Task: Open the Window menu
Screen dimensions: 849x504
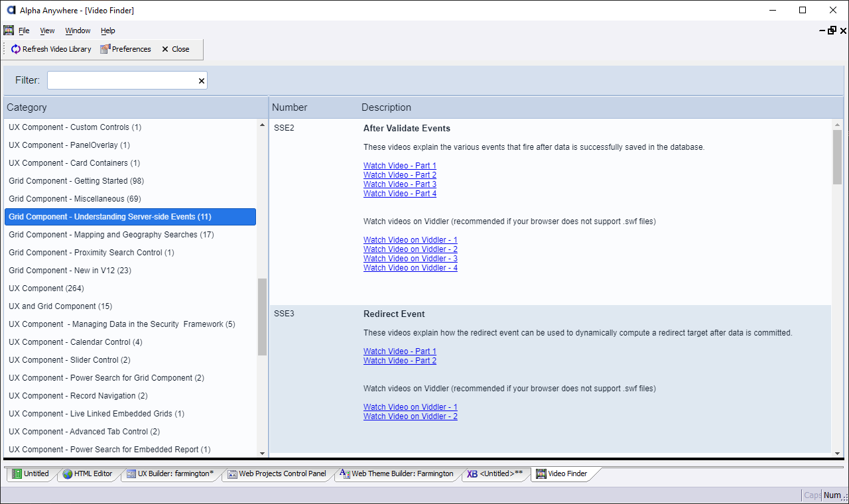Action: point(78,31)
